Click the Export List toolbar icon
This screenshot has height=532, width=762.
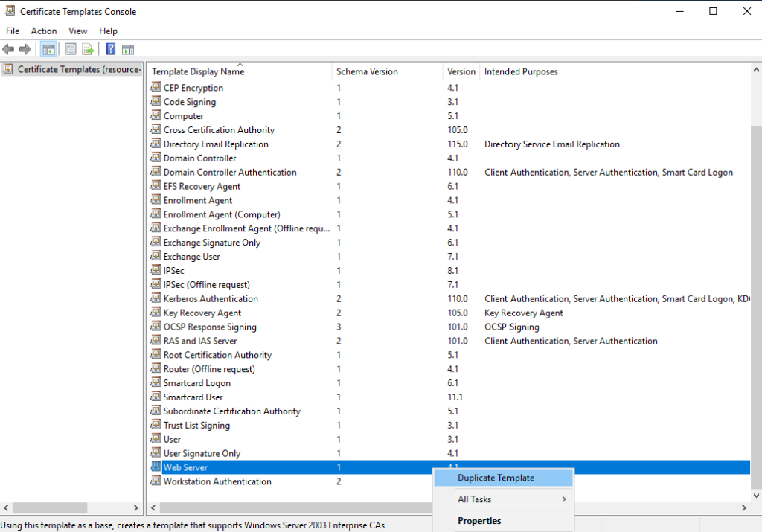88,49
